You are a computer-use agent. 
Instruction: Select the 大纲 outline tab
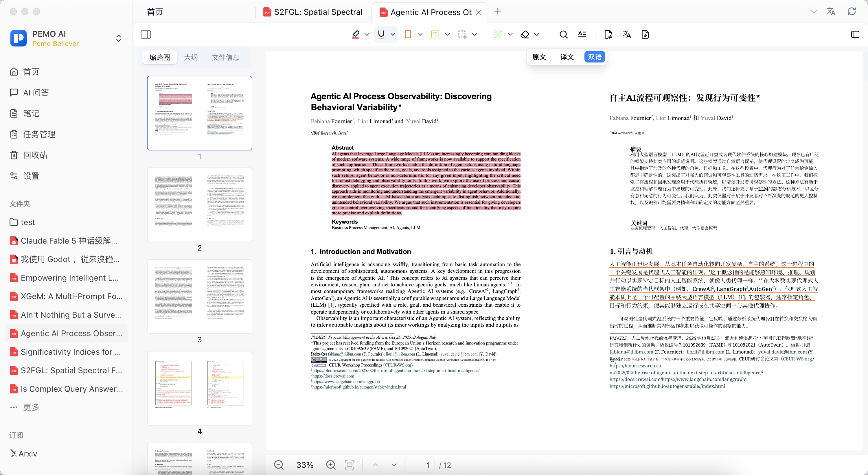(191, 57)
